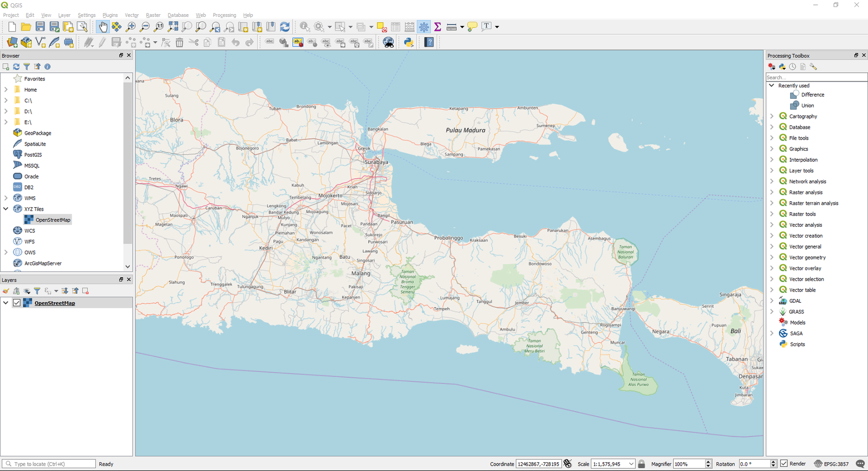
Task: Open the Scale dropdown in status bar
Action: click(x=631, y=464)
